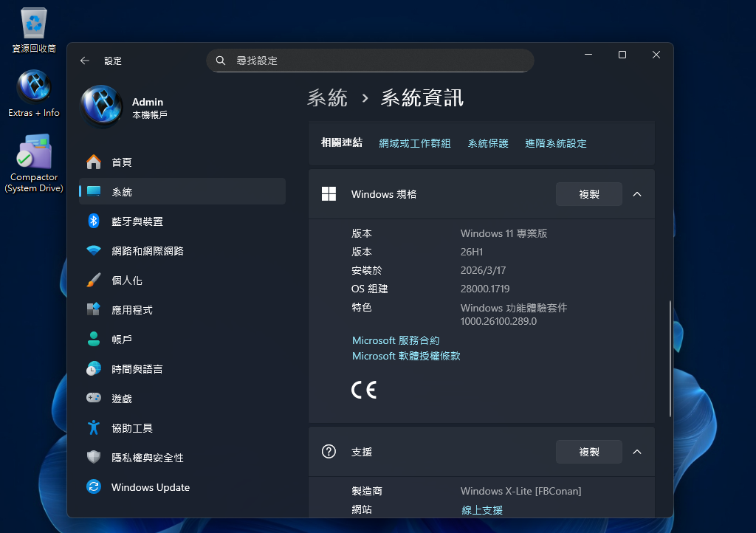The height and width of the screenshot is (533, 756).
Task: Open the 首頁 settings page
Action: pyautogui.click(x=182, y=162)
